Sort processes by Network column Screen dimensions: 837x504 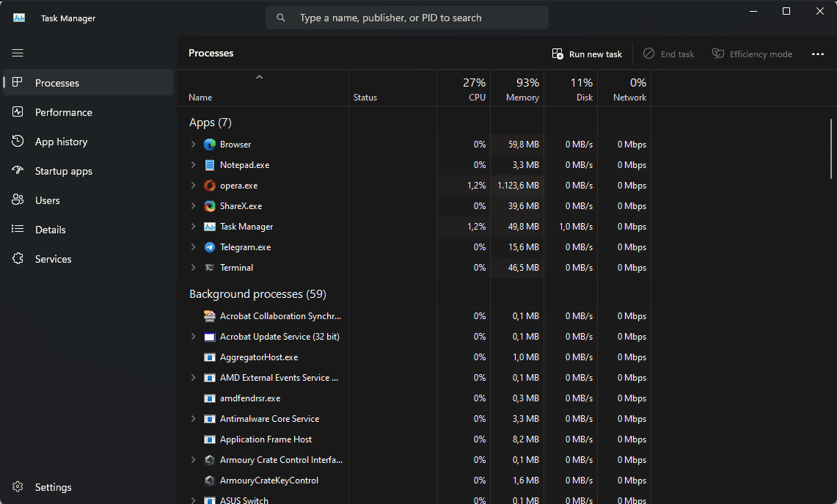click(624, 88)
